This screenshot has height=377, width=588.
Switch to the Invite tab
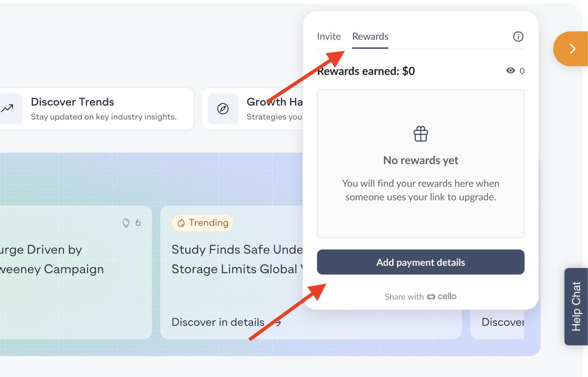[329, 37]
